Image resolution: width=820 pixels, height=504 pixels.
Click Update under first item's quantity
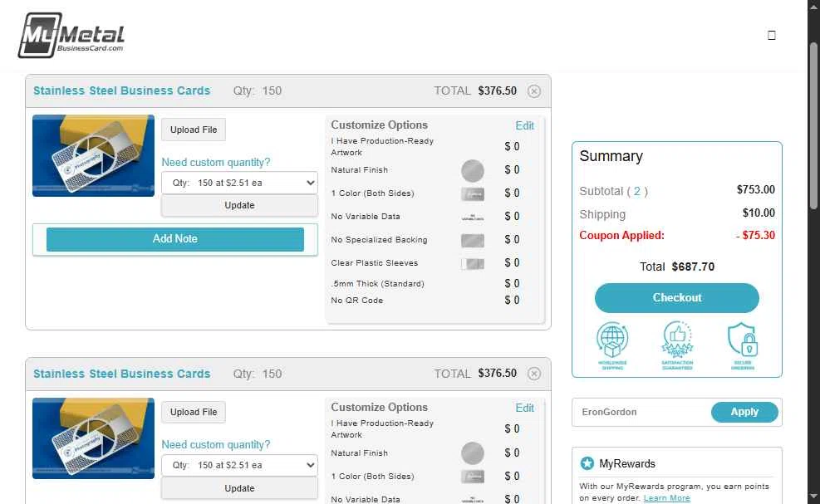[239, 205]
